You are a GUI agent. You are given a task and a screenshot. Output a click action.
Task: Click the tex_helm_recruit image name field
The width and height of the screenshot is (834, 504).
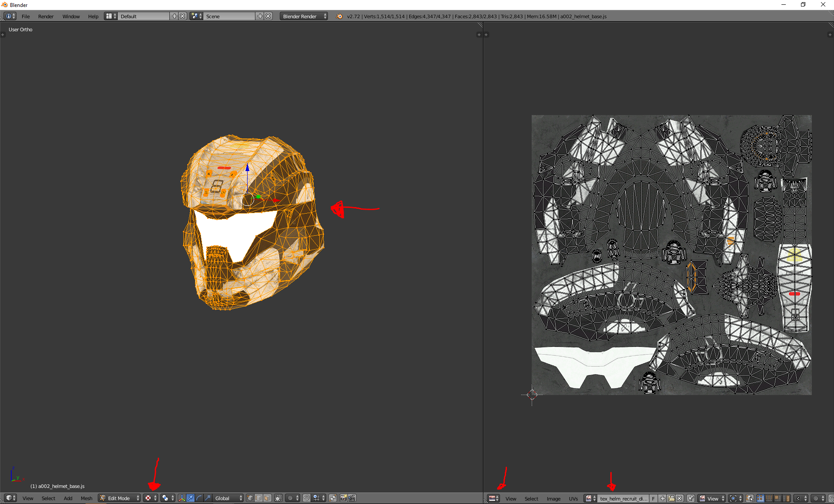coord(623,498)
